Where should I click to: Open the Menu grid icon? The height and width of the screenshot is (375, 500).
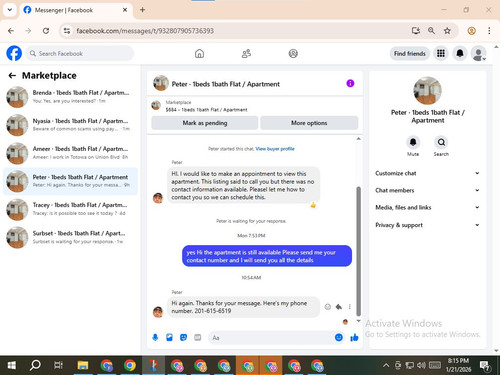click(x=441, y=53)
